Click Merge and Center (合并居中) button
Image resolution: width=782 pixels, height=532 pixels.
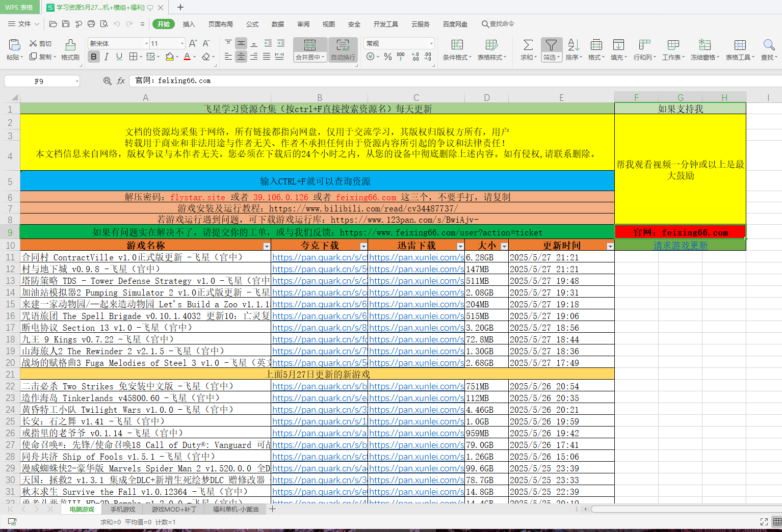(x=310, y=50)
